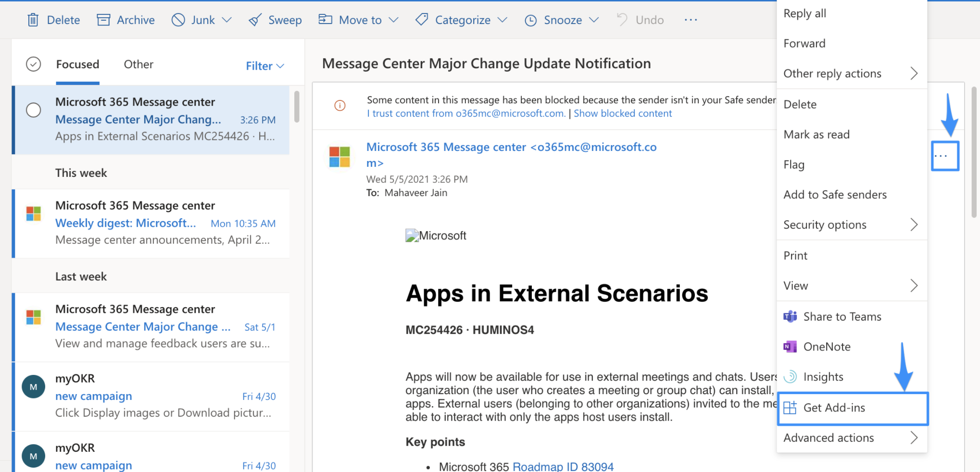Click the email subject title in reading pane

click(487, 63)
